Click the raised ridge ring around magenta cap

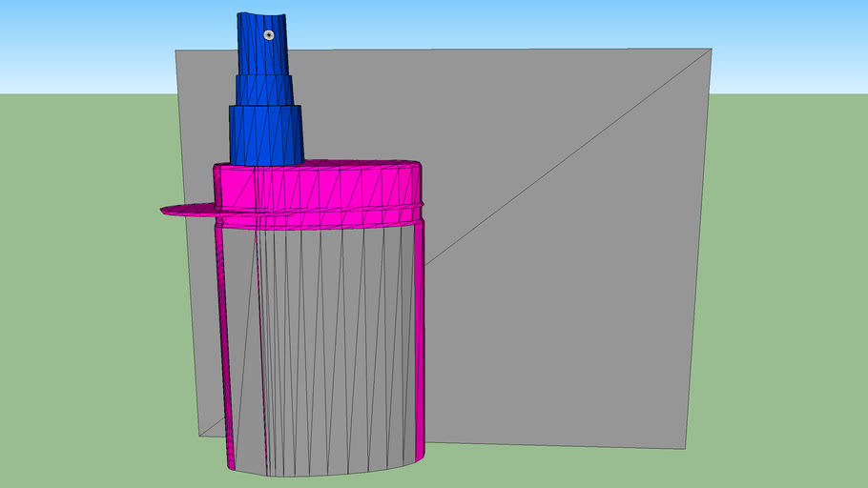coord(324,211)
